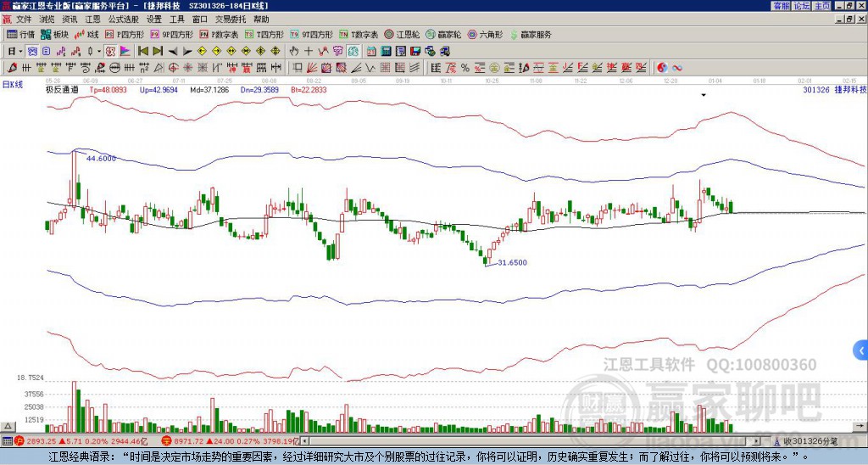Click the save floppy disk icon
The width and height of the screenshot is (868, 465).
point(415,52)
